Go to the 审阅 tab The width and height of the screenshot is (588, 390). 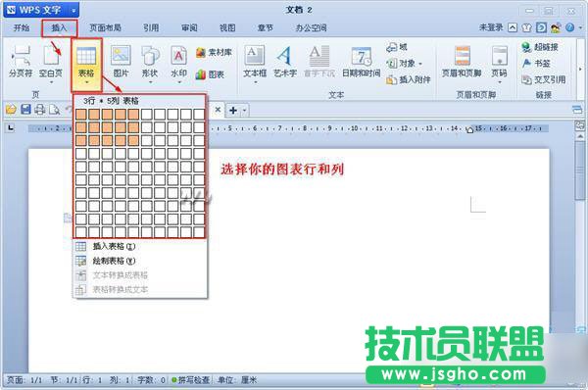pyautogui.click(x=189, y=28)
